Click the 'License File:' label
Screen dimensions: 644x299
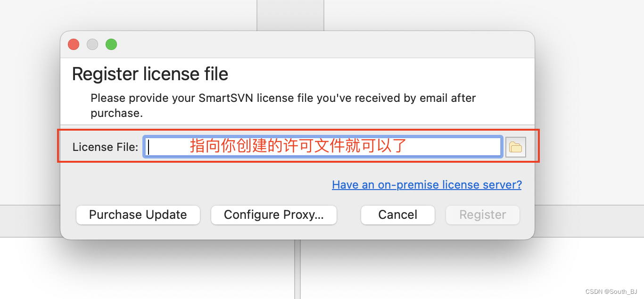pos(105,147)
